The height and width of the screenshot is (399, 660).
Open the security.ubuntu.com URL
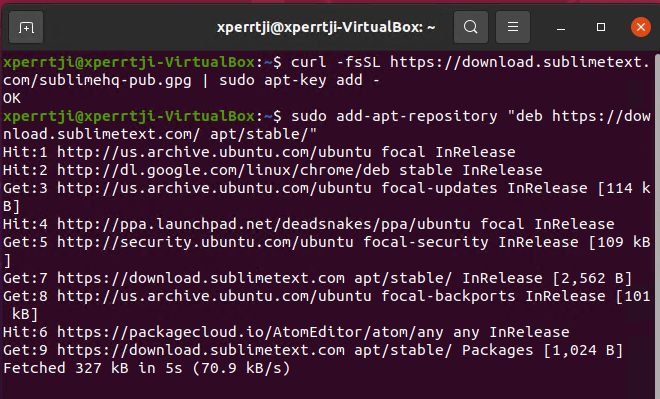click(x=205, y=242)
